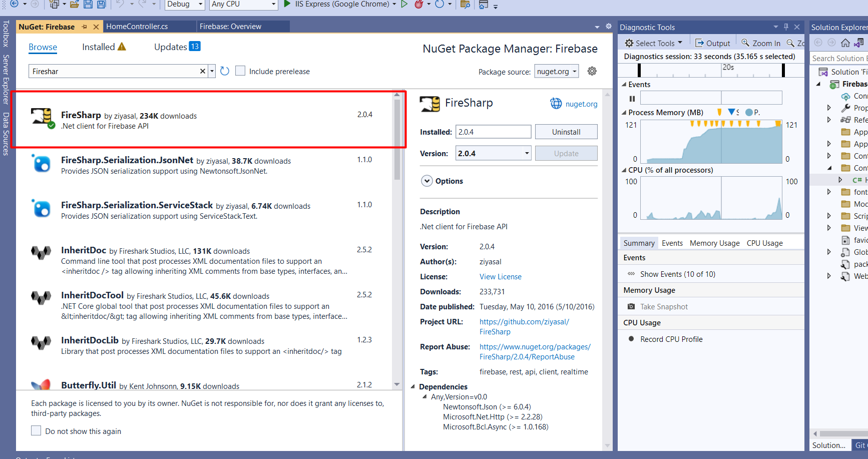Switch to the Browse tab
The width and height of the screenshot is (868, 459).
[x=43, y=47]
